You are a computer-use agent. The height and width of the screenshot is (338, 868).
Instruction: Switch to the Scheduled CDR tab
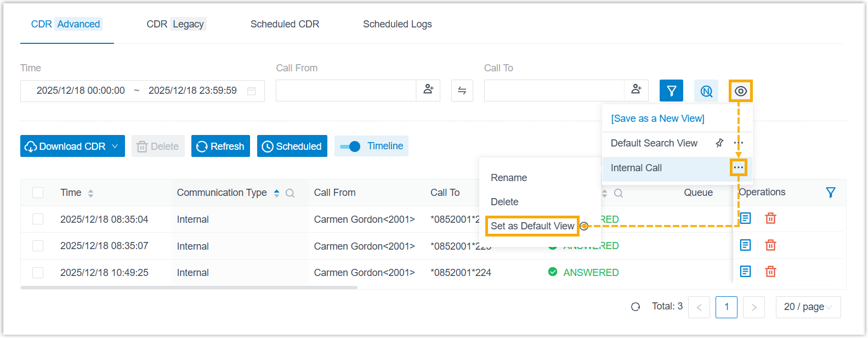[x=285, y=24]
